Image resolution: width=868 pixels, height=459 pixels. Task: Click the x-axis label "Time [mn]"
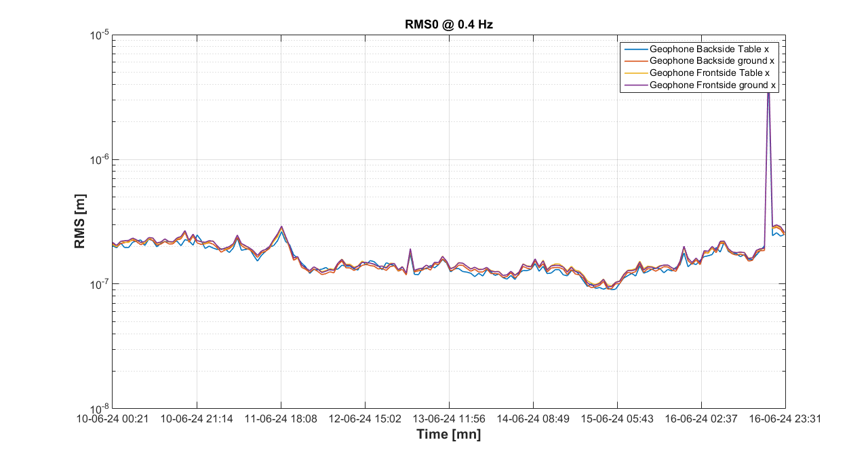(448, 435)
